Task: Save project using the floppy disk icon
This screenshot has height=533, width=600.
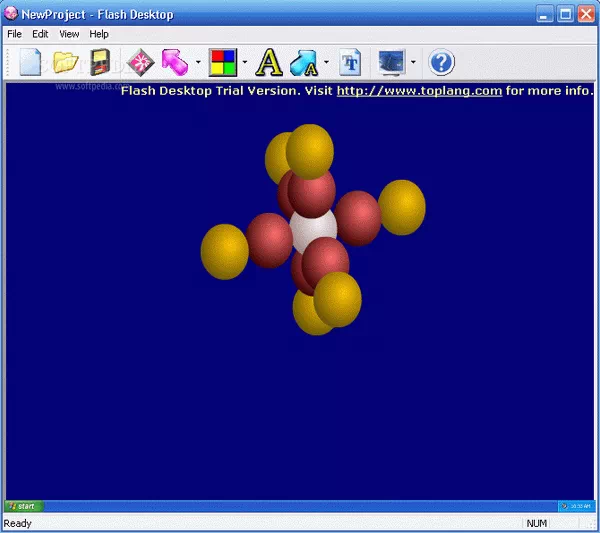Action: coord(100,63)
